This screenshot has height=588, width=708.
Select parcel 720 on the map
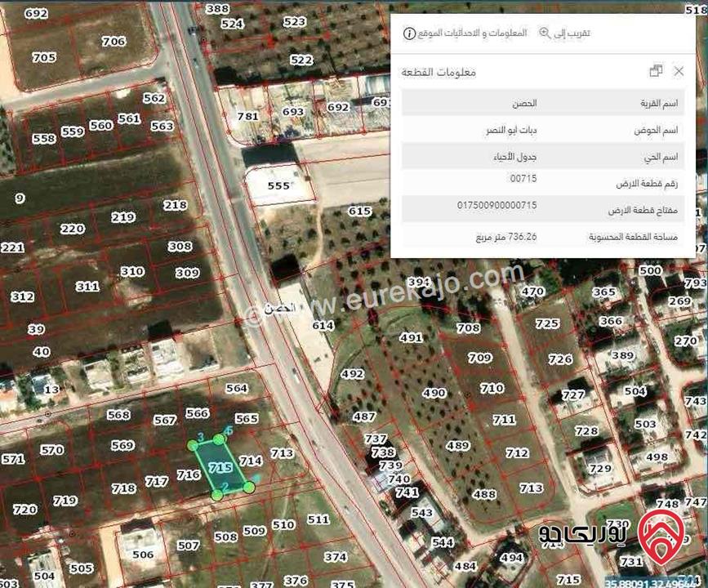pyautogui.click(x=24, y=510)
